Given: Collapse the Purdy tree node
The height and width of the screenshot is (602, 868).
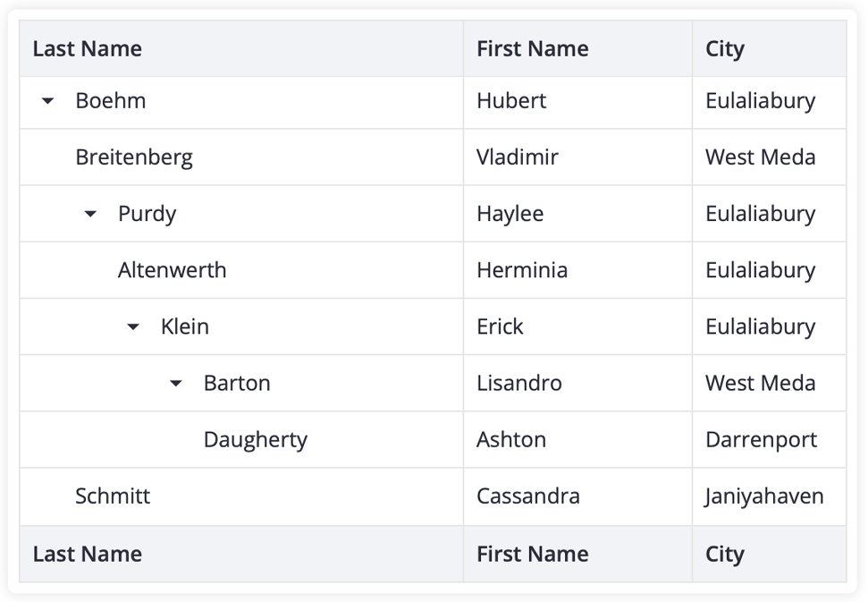Looking at the screenshot, I should [91, 214].
